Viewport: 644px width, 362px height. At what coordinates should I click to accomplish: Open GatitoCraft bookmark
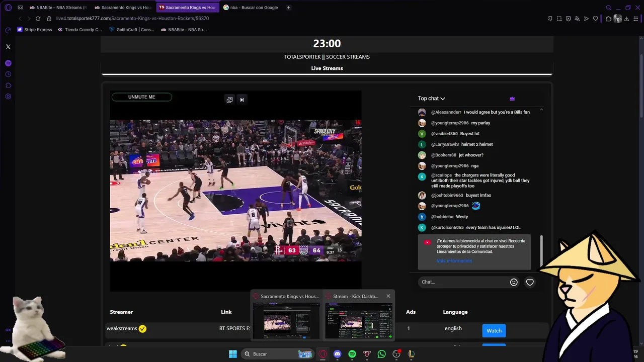pyautogui.click(x=132, y=30)
